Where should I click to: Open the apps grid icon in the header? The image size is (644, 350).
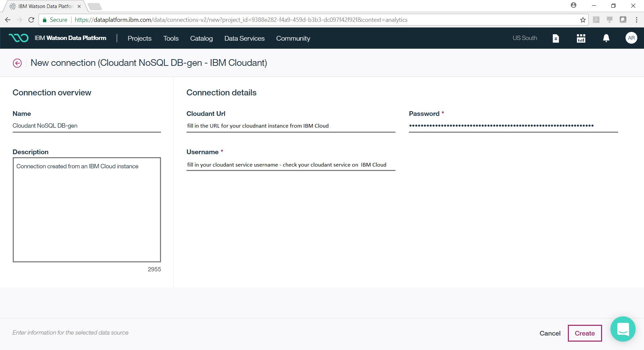coord(581,38)
